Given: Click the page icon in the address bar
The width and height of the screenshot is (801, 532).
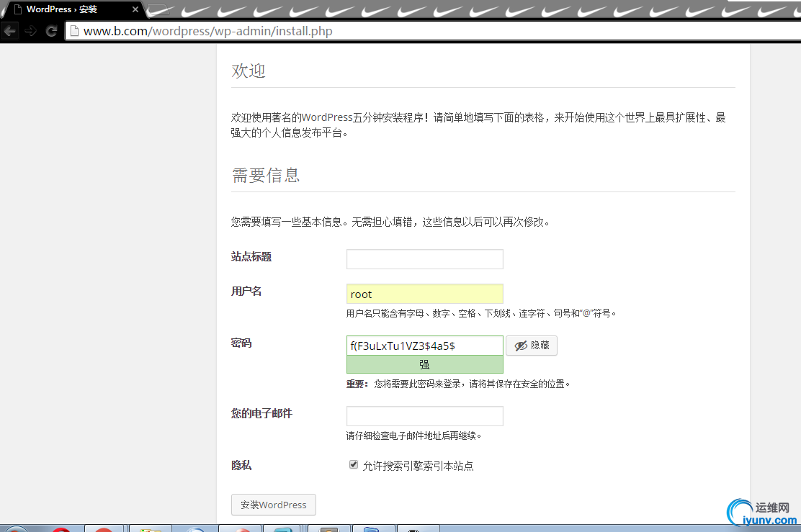Looking at the screenshot, I should tap(75, 31).
